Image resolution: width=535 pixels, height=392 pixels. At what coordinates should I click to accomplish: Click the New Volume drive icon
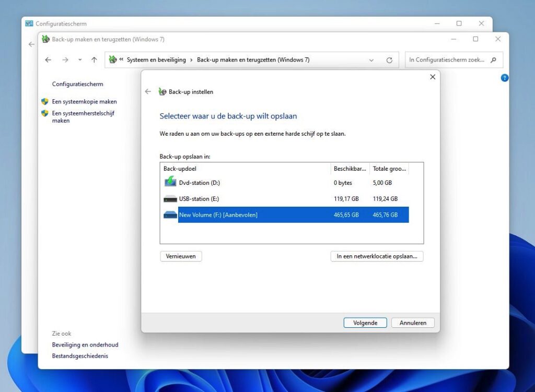tap(170, 215)
